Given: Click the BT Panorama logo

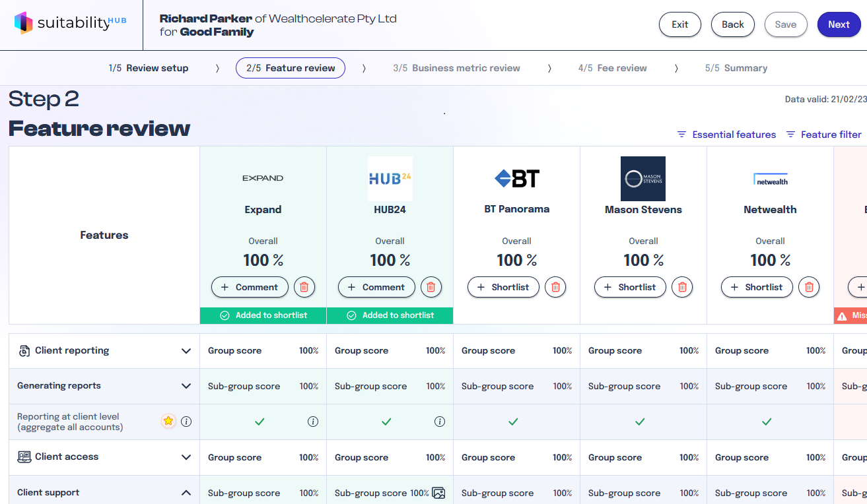Looking at the screenshot, I should tap(517, 179).
